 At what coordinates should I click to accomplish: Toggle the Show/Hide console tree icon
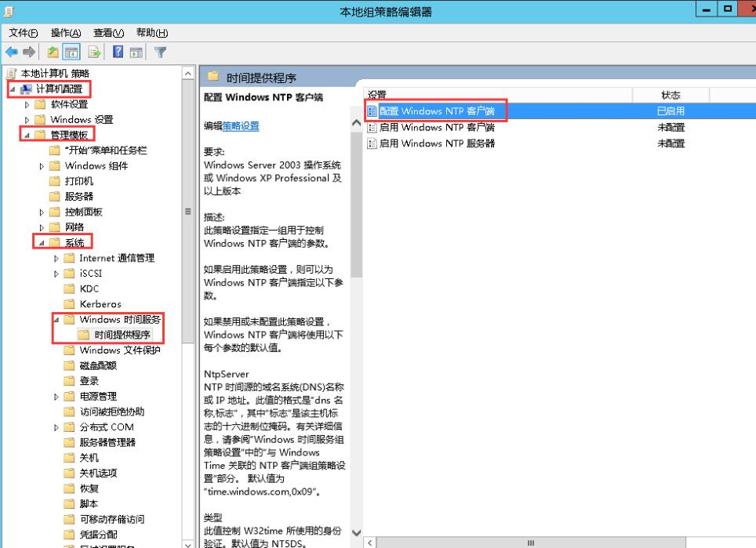(x=71, y=52)
